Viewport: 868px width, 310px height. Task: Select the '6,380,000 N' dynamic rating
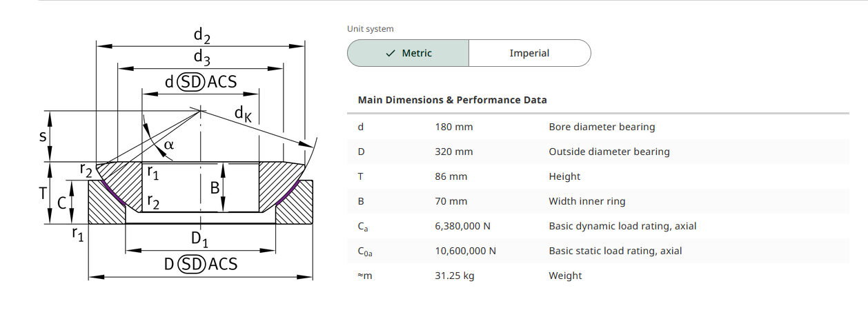pos(463,226)
